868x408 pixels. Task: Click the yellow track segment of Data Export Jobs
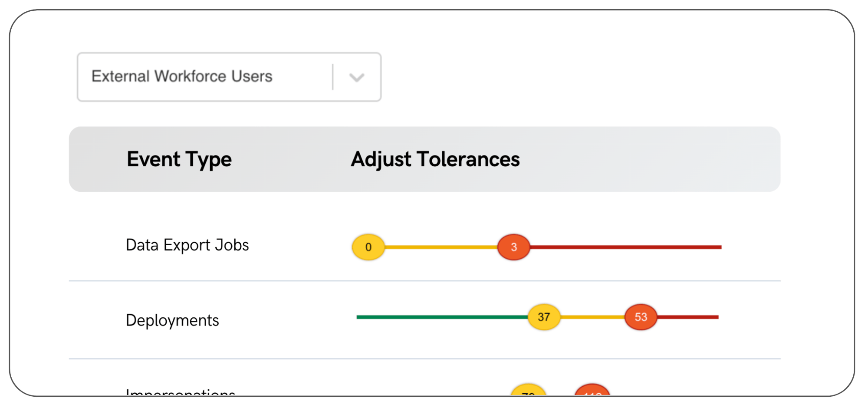click(441, 247)
